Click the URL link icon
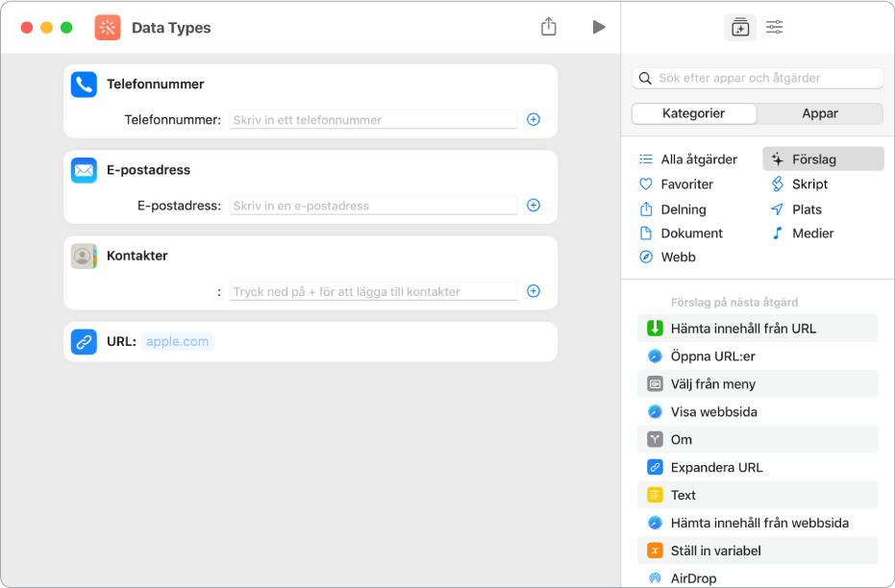The image size is (895, 588). click(85, 342)
